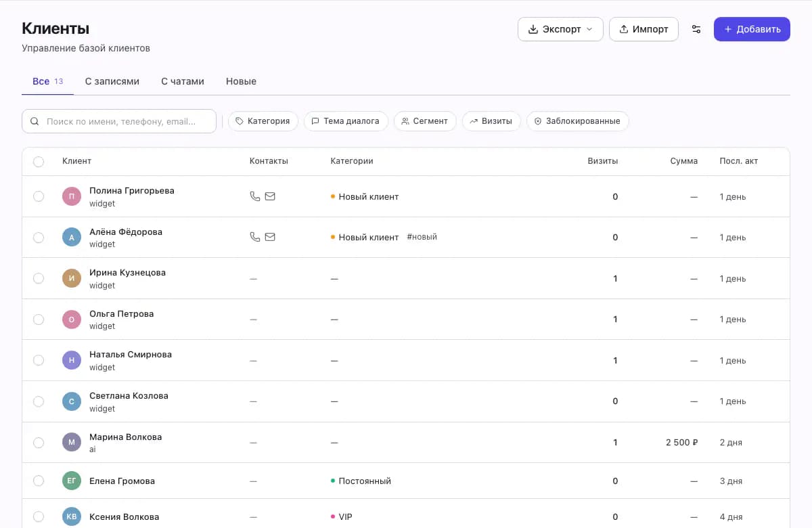Open the filter settings sliders icon
This screenshot has height=528, width=812.
(x=696, y=29)
